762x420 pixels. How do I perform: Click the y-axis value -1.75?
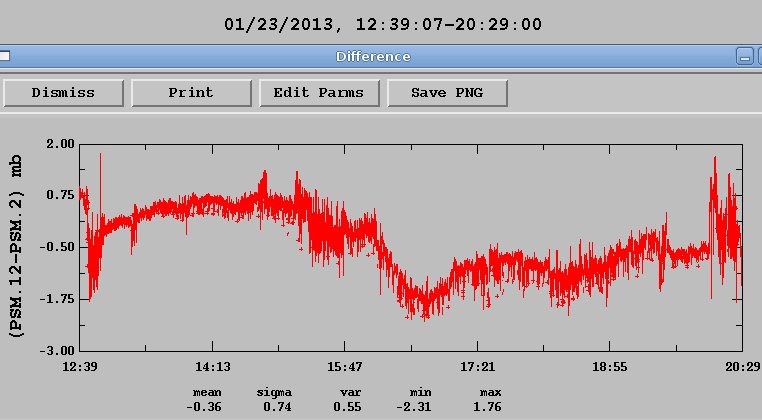click(57, 299)
